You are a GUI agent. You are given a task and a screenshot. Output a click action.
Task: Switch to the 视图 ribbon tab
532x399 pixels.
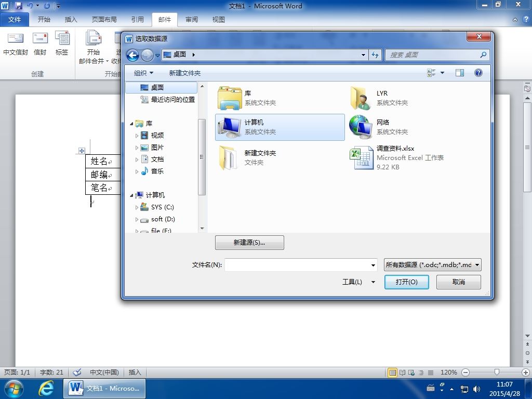[x=219, y=19]
